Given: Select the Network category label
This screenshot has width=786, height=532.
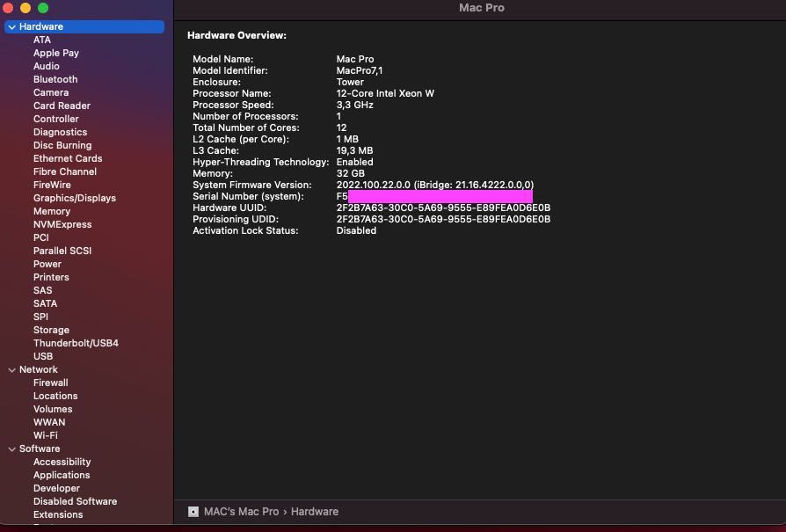Looking at the screenshot, I should 39,369.
